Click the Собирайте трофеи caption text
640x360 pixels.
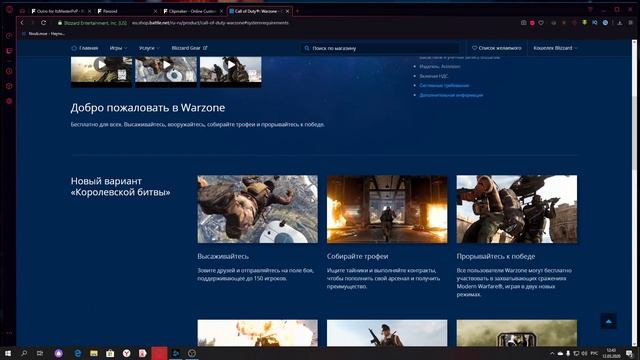point(358,256)
